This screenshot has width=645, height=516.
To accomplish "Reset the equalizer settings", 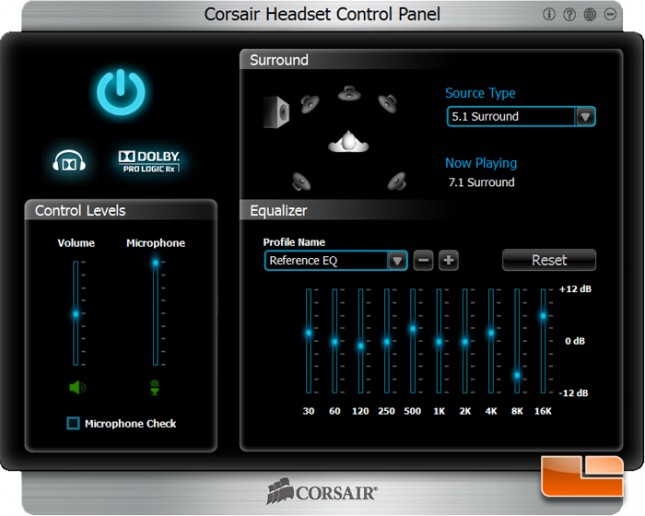I will click(549, 260).
